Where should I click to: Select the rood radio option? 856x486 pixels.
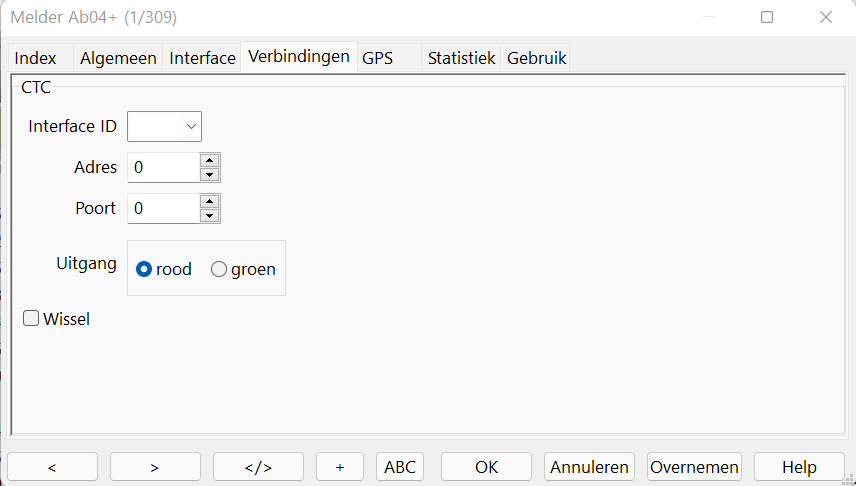pyautogui.click(x=144, y=269)
